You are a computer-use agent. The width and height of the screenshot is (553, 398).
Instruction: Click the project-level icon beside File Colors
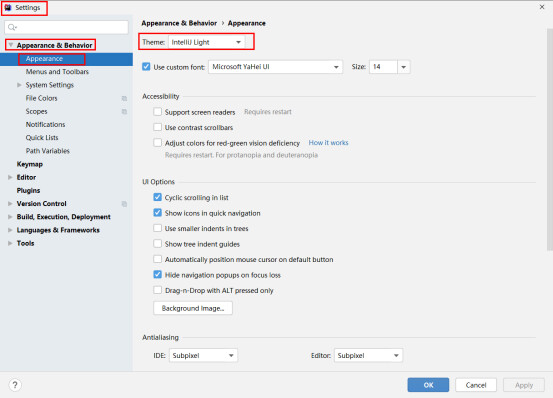pos(124,98)
